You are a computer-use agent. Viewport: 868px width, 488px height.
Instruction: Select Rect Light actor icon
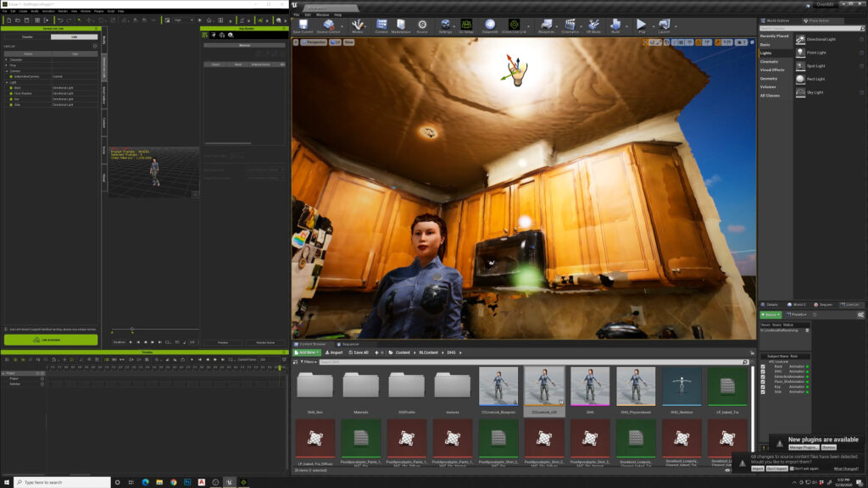800,79
